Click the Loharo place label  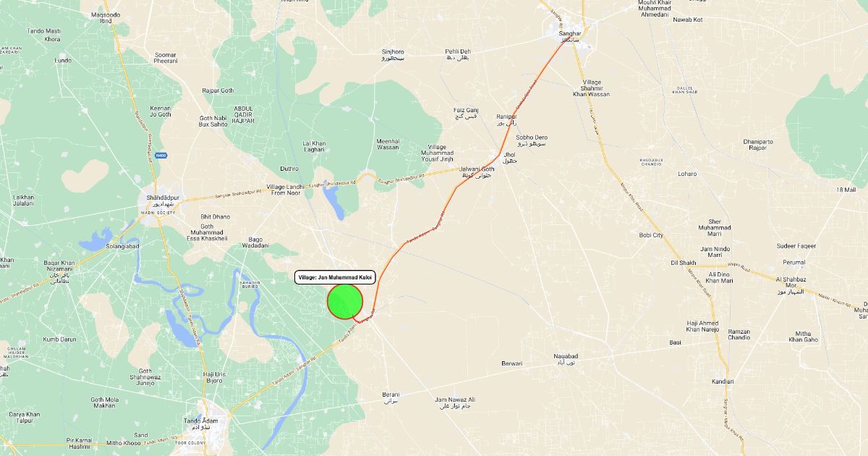coord(687,174)
